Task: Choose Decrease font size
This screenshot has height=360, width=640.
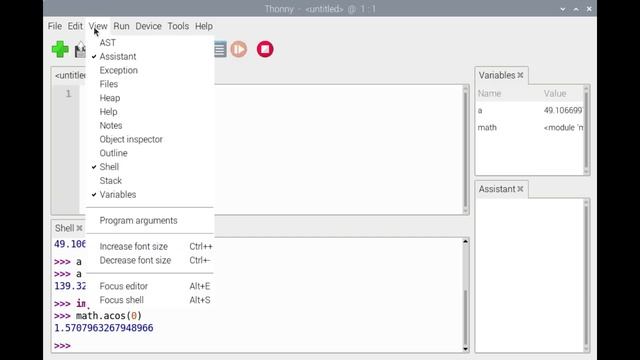Action: click(135, 260)
